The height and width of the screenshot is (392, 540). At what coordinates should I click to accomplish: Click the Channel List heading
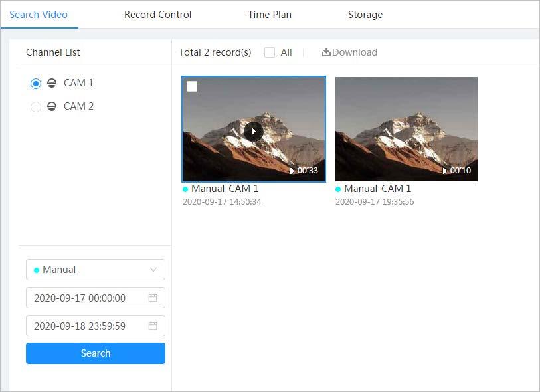[52, 52]
